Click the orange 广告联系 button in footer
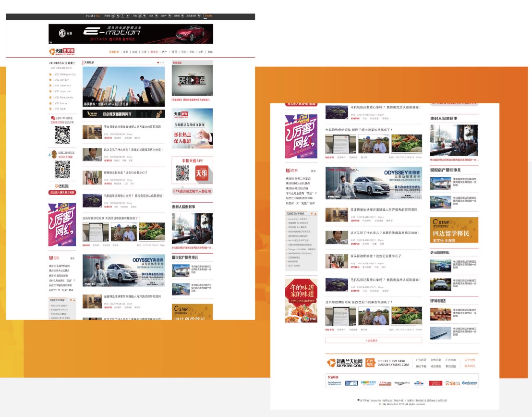The height and width of the screenshot is (417, 532). 370,362
